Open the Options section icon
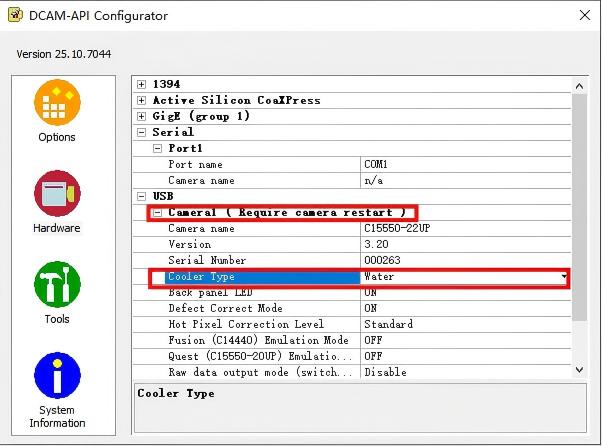Screen dimensions: 602x446 pos(57,102)
